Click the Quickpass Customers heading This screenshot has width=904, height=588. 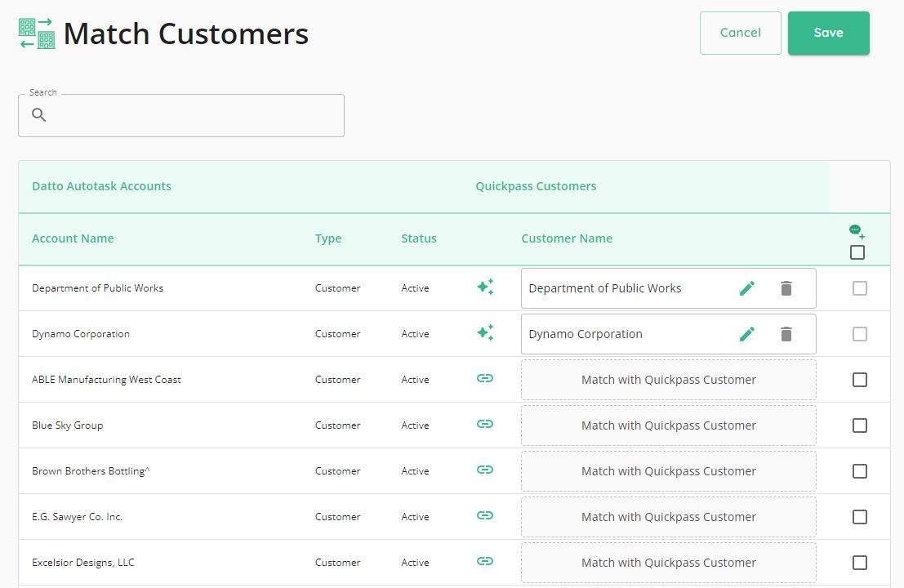pyautogui.click(x=536, y=186)
